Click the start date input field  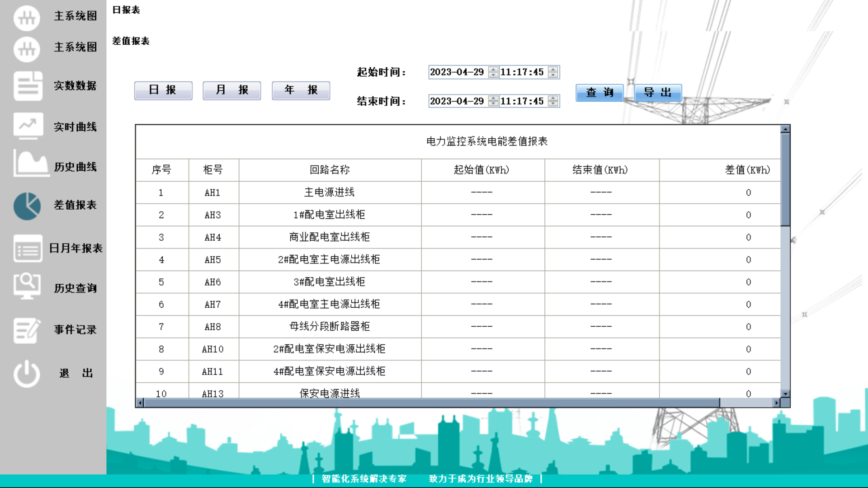pyautogui.click(x=458, y=72)
